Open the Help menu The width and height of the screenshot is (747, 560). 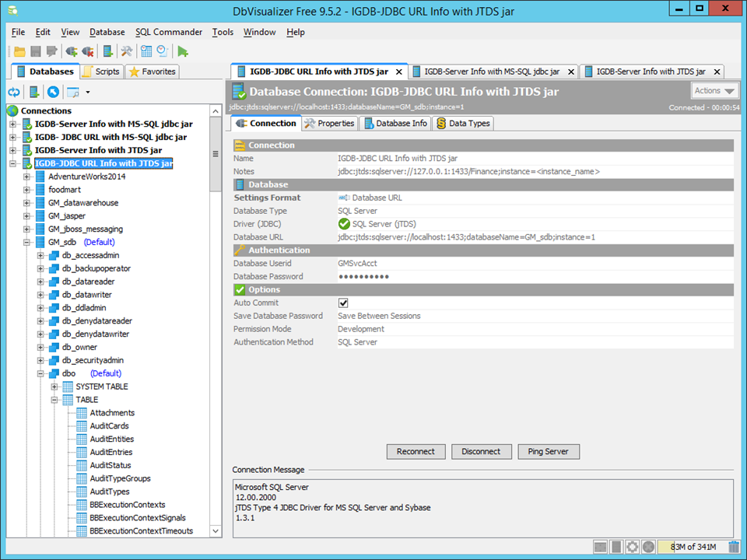click(296, 32)
